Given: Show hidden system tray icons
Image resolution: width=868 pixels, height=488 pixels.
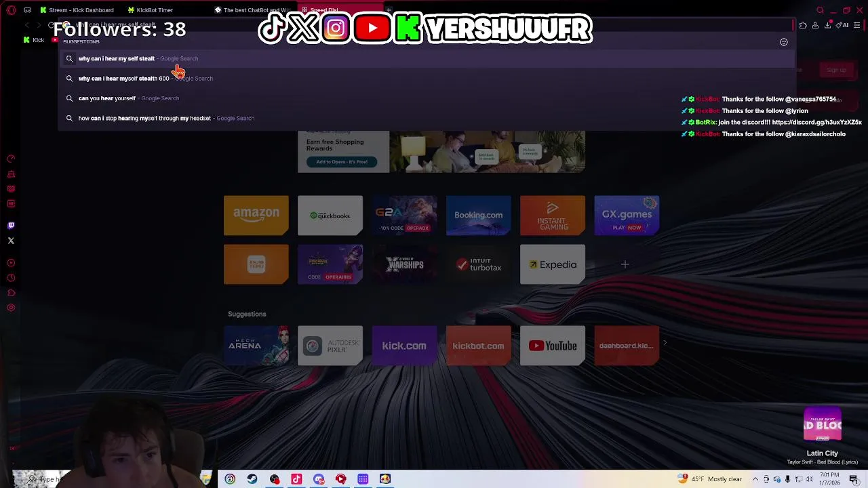Looking at the screenshot, I should (x=755, y=479).
